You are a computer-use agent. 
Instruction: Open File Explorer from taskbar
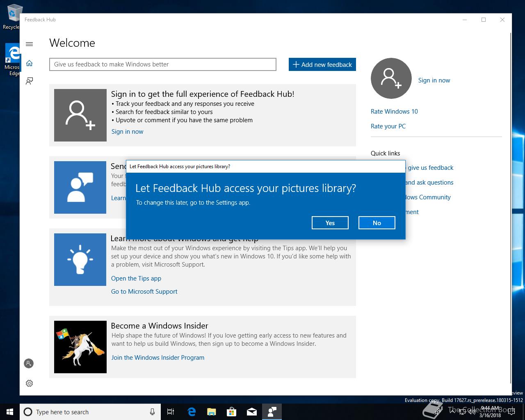pos(212,412)
